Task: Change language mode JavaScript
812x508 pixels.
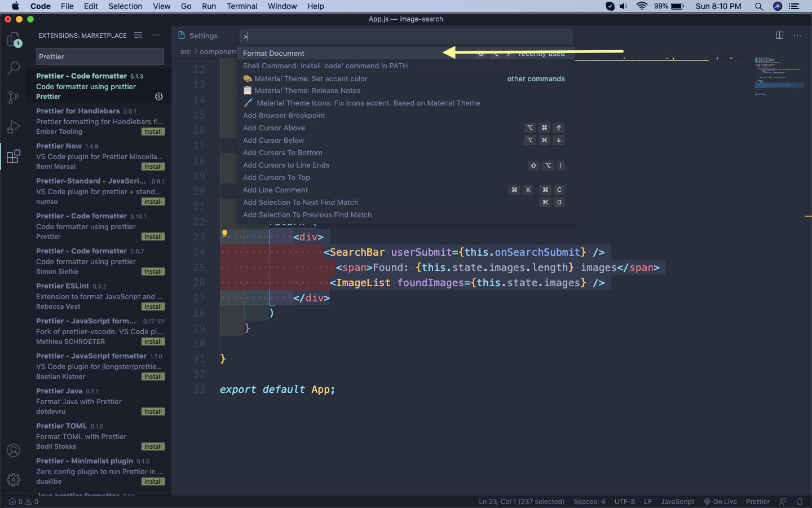Action: [x=677, y=501]
